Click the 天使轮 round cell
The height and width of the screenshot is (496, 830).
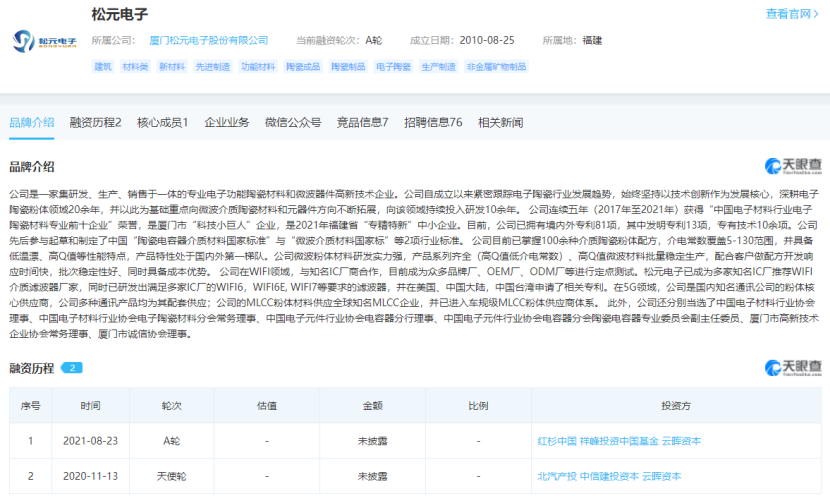pos(172,476)
